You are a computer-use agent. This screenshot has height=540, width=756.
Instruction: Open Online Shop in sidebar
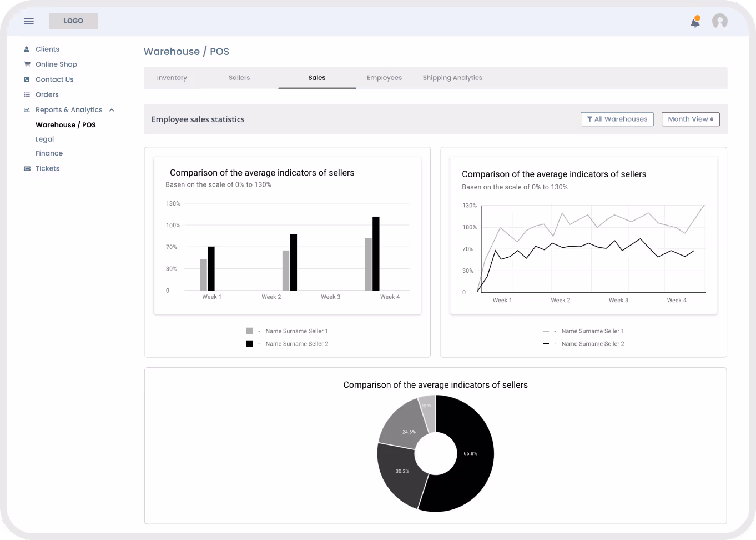(x=56, y=64)
